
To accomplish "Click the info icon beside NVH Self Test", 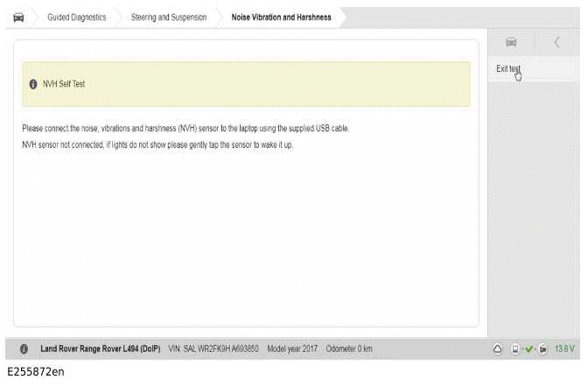I will pos(33,85).
